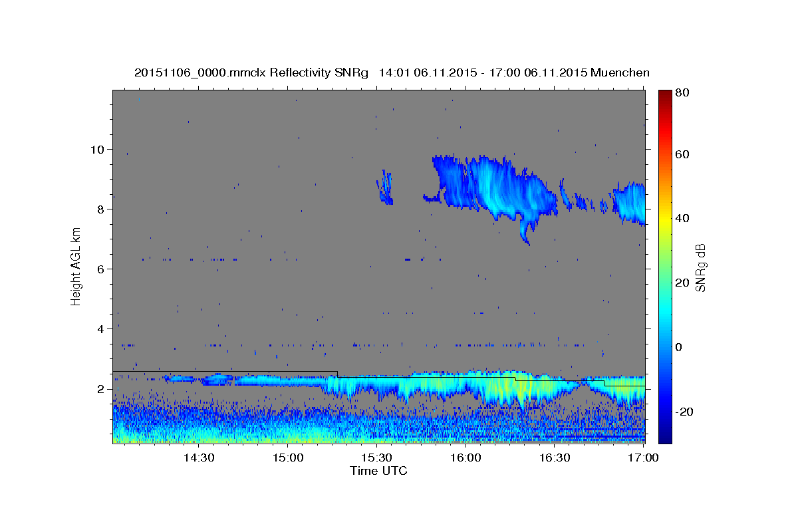Click the 15:30 time tick label
Image resolution: width=798 pixels, height=532 pixels.
pyautogui.click(x=376, y=458)
